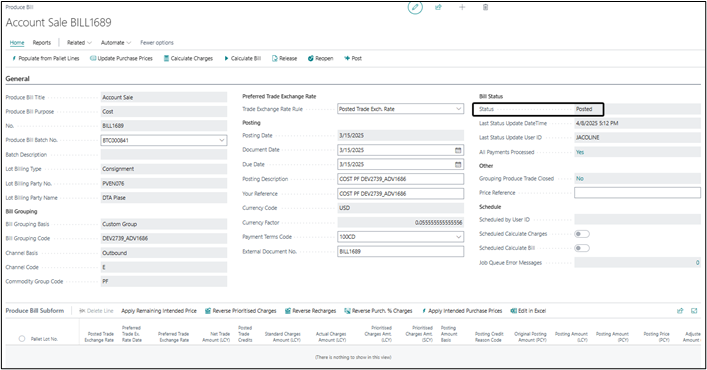This screenshot has width=707, height=370.
Task: Click Apply Remaining Intended Price
Action: tap(159, 311)
